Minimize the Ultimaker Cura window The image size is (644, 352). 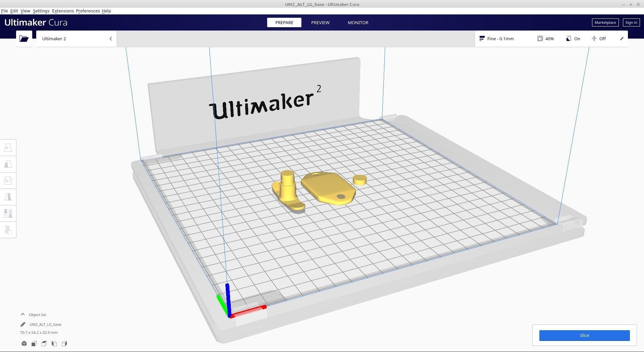coord(624,4)
